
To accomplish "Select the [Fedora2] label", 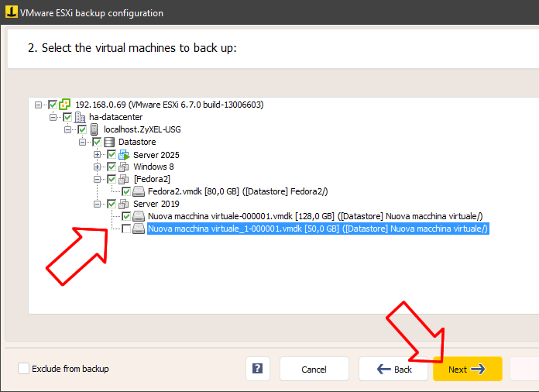I will pyautogui.click(x=152, y=179).
